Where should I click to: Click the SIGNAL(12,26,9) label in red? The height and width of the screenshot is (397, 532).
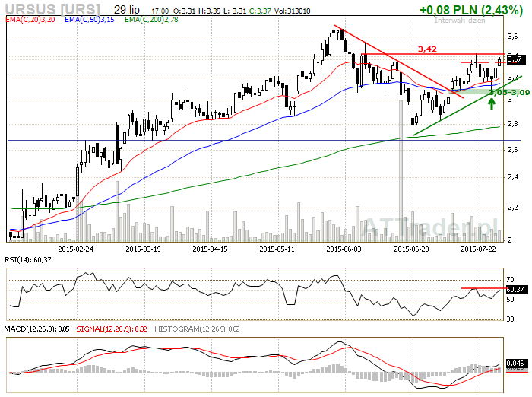112,329
